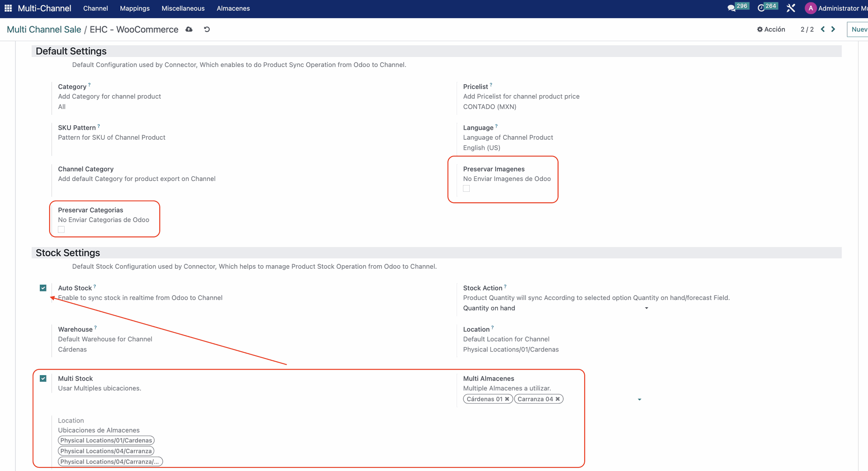Open the Almacenes menu
This screenshot has width=868, height=471.
[x=233, y=8]
